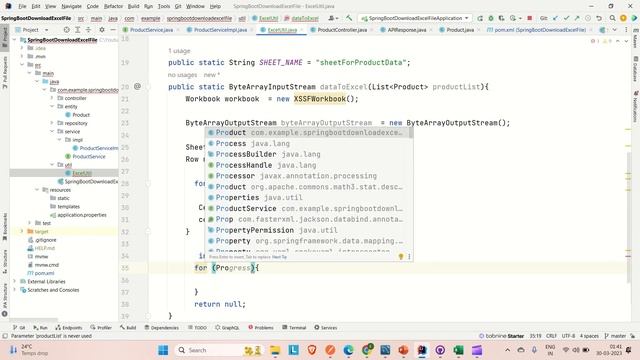Click the completion popup more options dots
The image size is (640, 360).
pos(409,257)
